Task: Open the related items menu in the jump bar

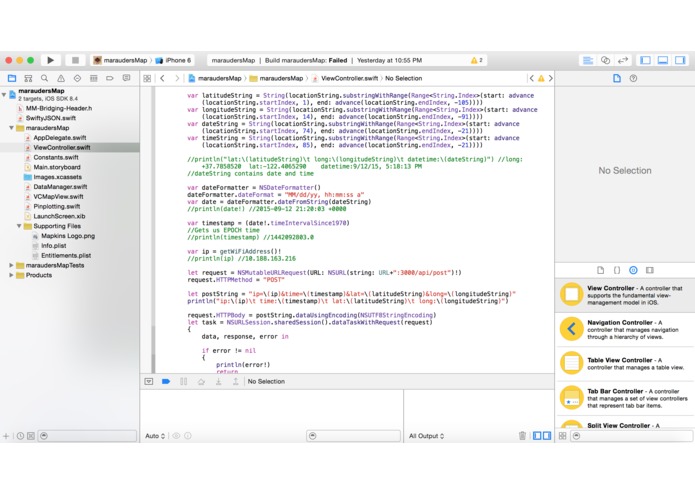Action: pyautogui.click(x=147, y=78)
